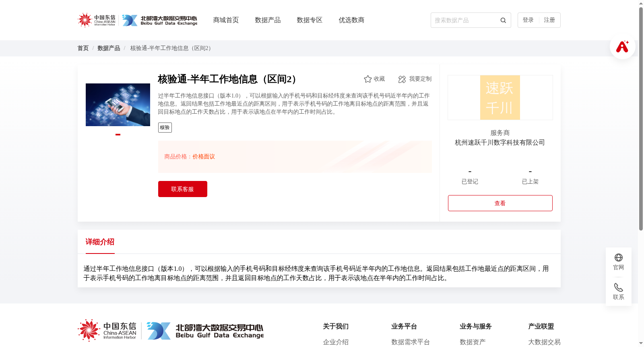644x347 pixels.
Task: Click the 产业联盟 footer heading
Action: (541, 326)
